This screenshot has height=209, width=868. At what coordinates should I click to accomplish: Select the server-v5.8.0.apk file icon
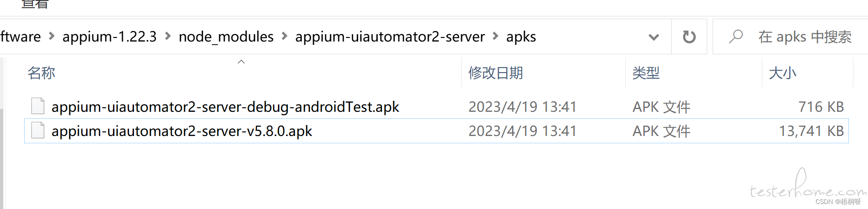(x=38, y=131)
